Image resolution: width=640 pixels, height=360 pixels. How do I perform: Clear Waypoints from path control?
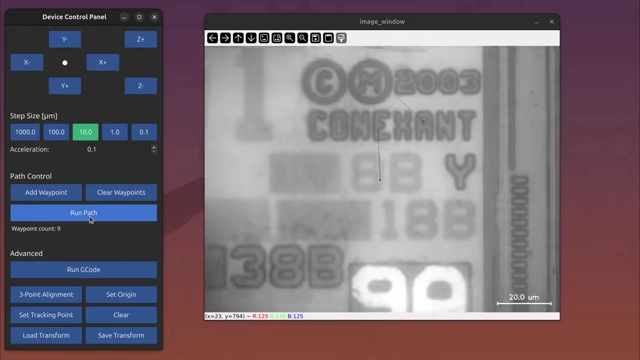(121, 192)
